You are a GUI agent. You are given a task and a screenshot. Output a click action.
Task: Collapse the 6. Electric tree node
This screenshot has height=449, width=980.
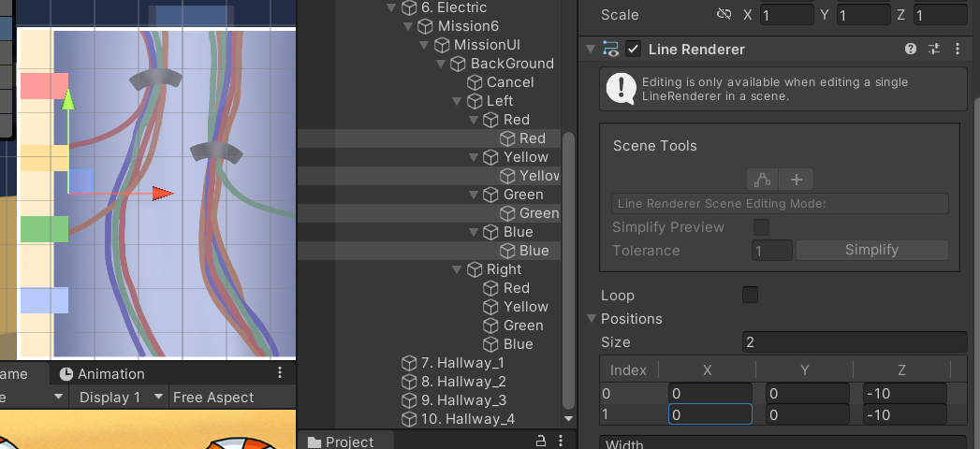[x=392, y=7]
